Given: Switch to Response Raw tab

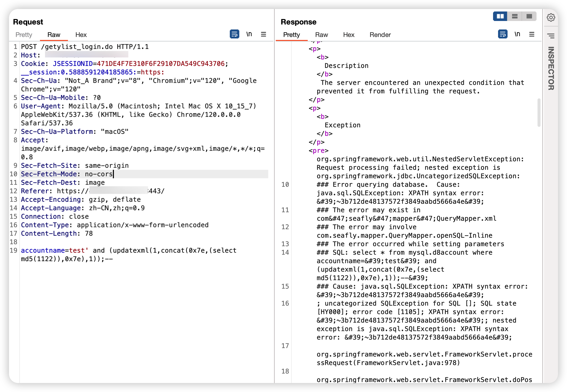Looking at the screenshot, I should [321, 35].
